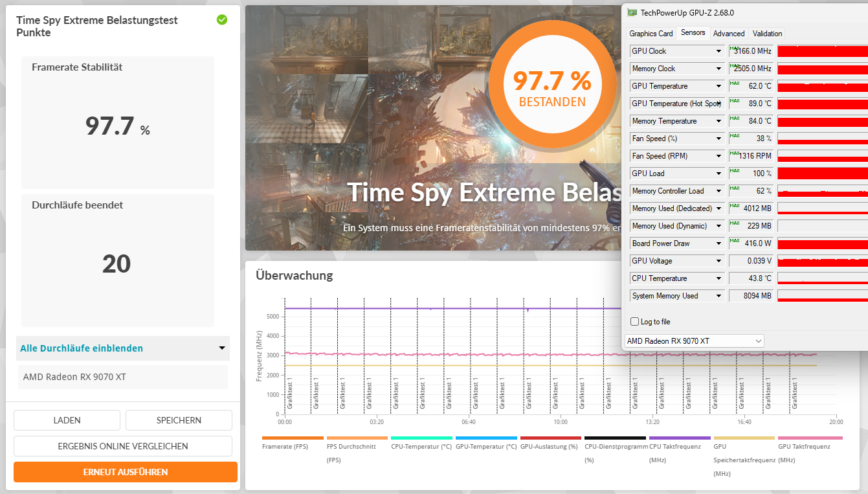Toggle the CPU-Dienstprogramm legend color
The height and width of the screenshot is (494, 868).
point(615,438)
